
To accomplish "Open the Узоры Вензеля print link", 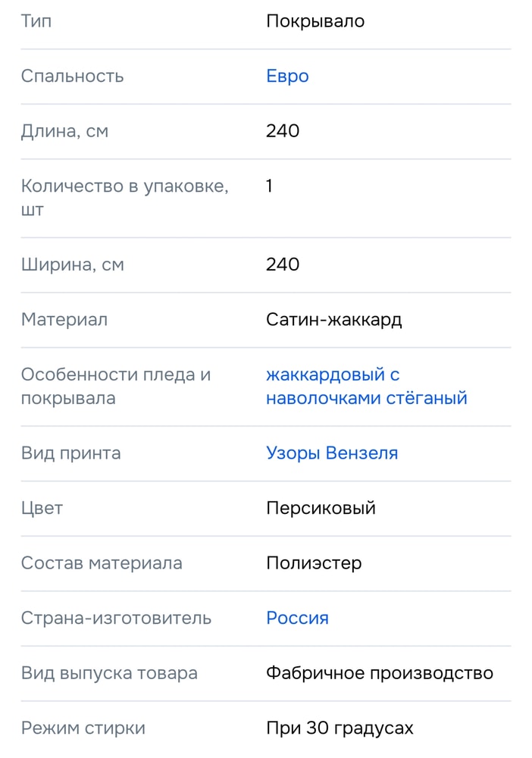I will click(332, 453).
